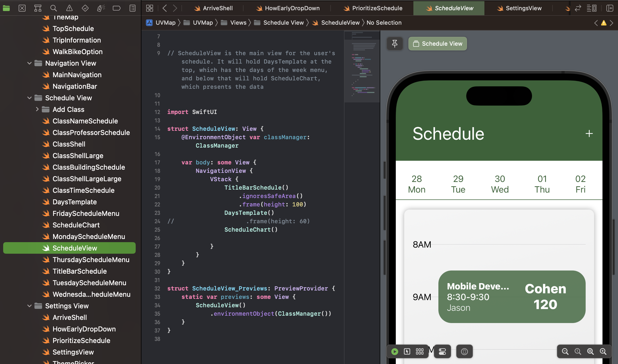Click the code minimap
This screenshot has height=364, width=618.
point(362,67)
